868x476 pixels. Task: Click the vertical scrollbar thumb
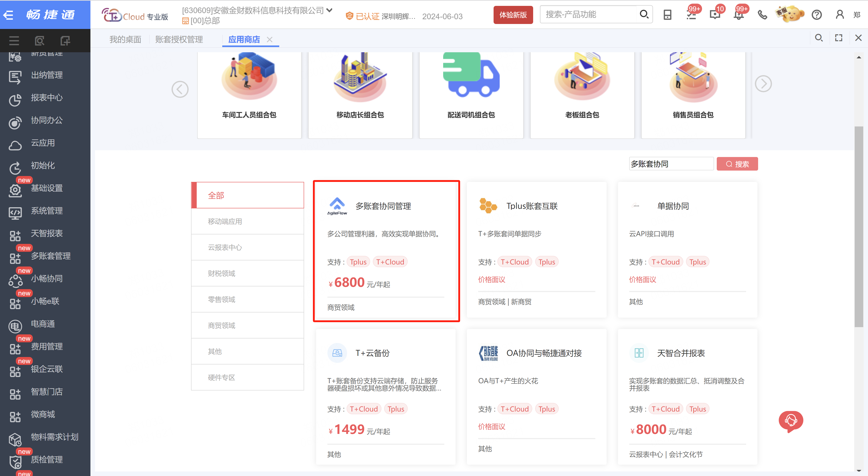[859, 226]
